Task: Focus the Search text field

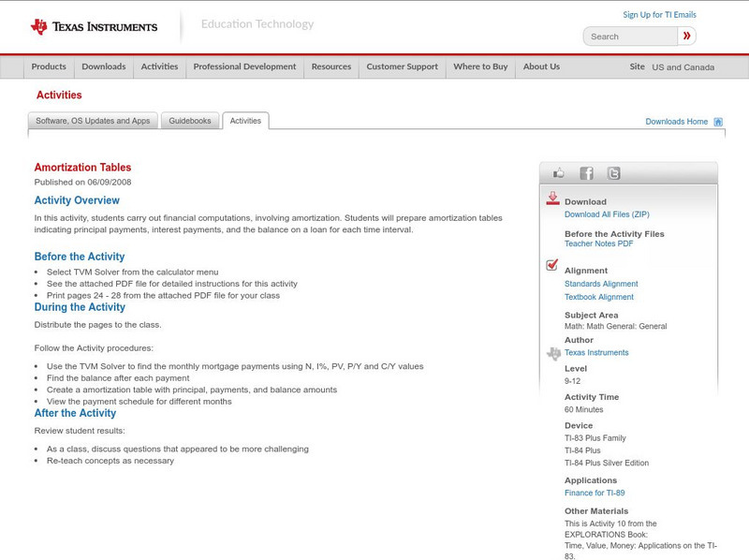Action: pos(630,37)
